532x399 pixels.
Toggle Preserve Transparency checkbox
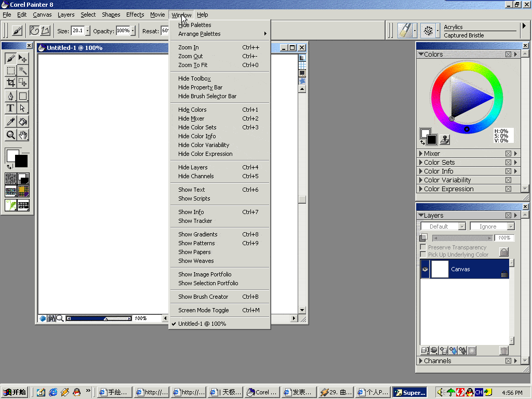click(x=423, y=247)
